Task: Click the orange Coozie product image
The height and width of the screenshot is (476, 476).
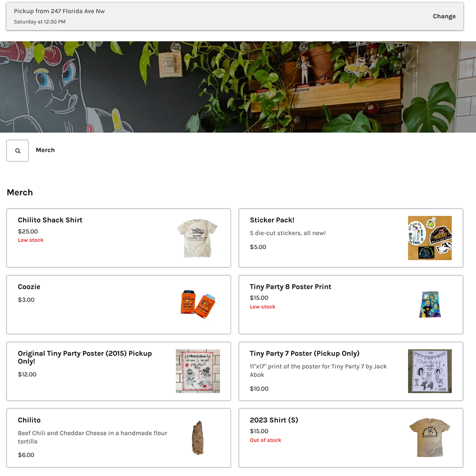Action: pos(197,304)
